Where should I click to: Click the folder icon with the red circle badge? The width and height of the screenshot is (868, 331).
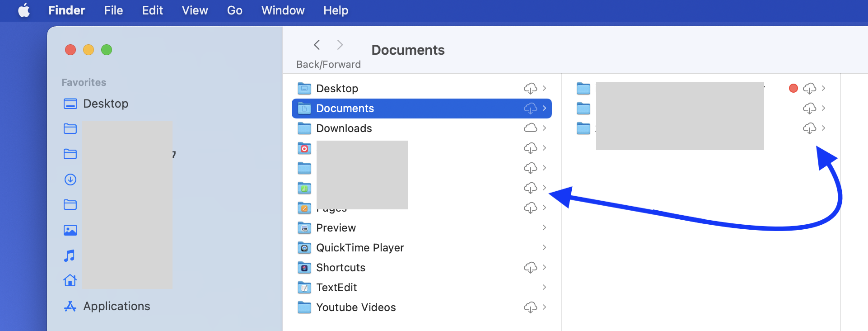[304, 148]
